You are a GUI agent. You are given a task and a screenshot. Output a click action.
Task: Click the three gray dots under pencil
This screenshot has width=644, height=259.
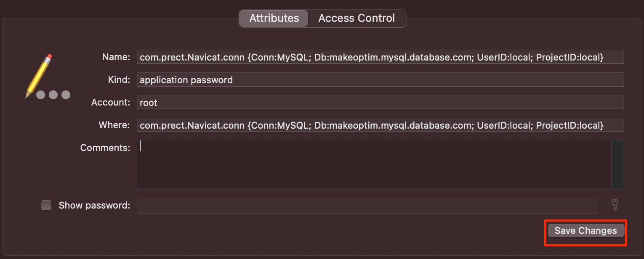(53, 95)
